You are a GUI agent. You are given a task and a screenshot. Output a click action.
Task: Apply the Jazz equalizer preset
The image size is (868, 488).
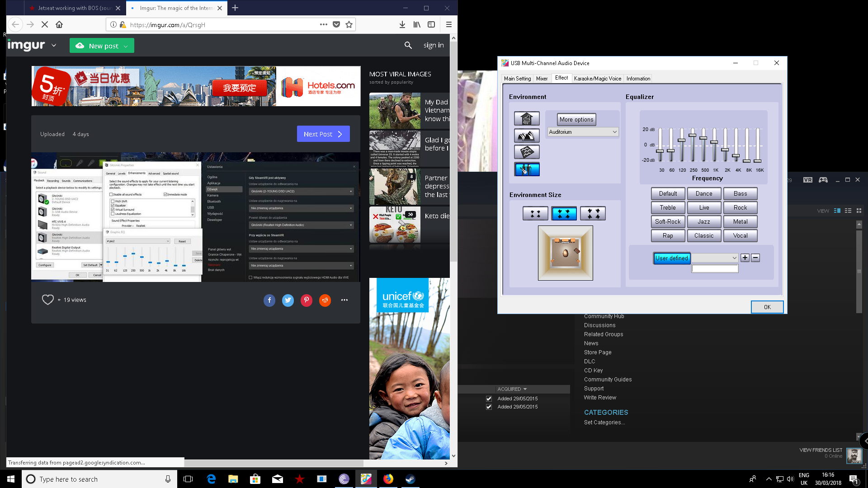click(x=704, y=221)
